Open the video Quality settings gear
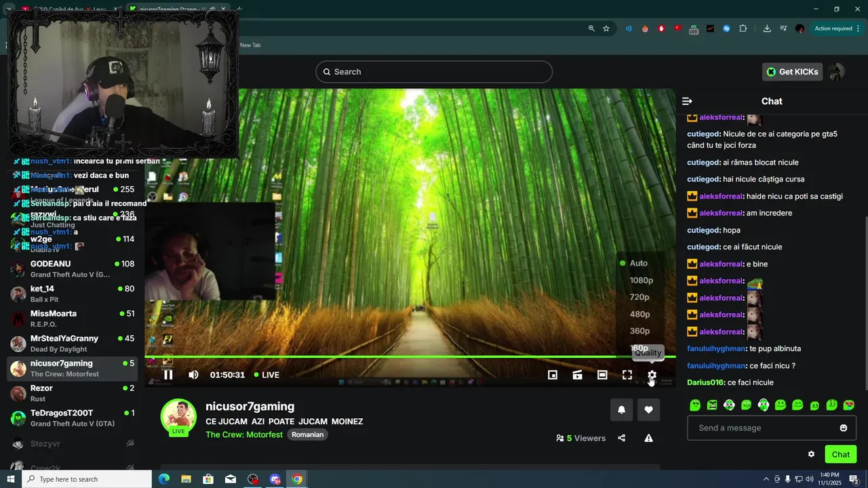This screenshot has height=488, width=868. [x=652, y=375]
